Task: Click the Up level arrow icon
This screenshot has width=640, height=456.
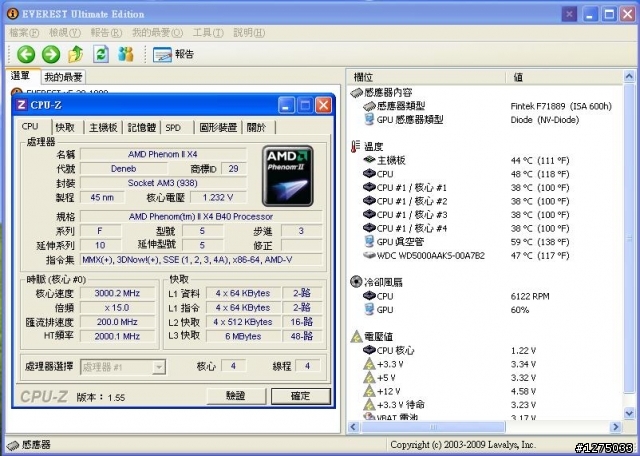Action: 76,54
